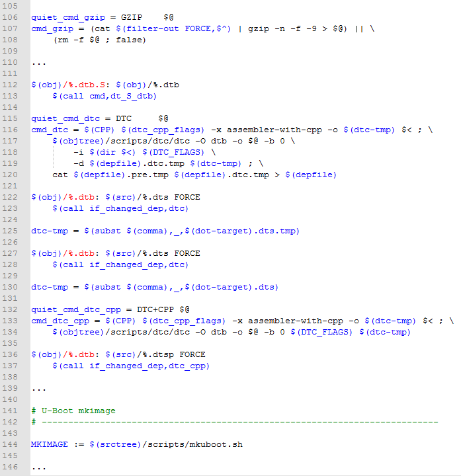This screenshot has width=461, height=476.
Task: Click the '# U-Boot mkimage' comment
Action: coord(73,411)
